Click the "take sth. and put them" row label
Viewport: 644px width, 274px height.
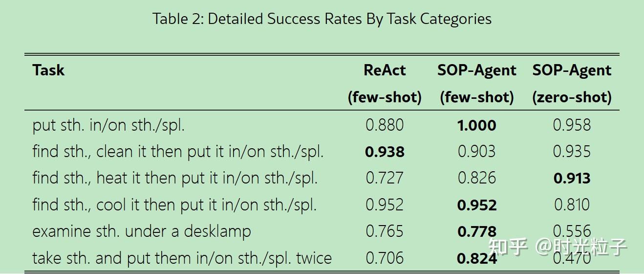[182, 258]
